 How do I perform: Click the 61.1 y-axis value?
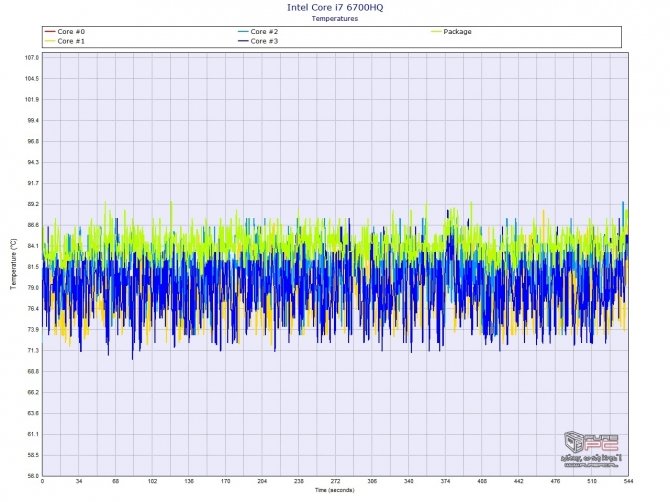point(32,434)
